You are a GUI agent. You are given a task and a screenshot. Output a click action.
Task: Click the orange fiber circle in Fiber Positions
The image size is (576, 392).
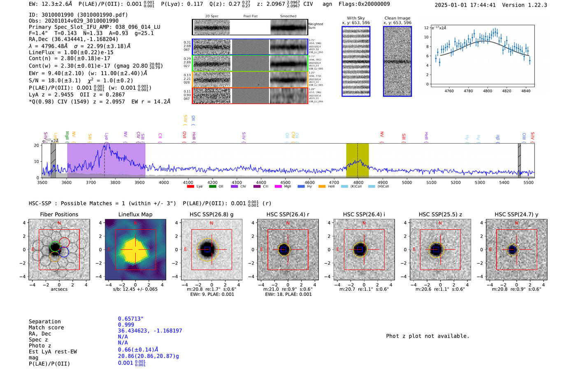(54, 257)
